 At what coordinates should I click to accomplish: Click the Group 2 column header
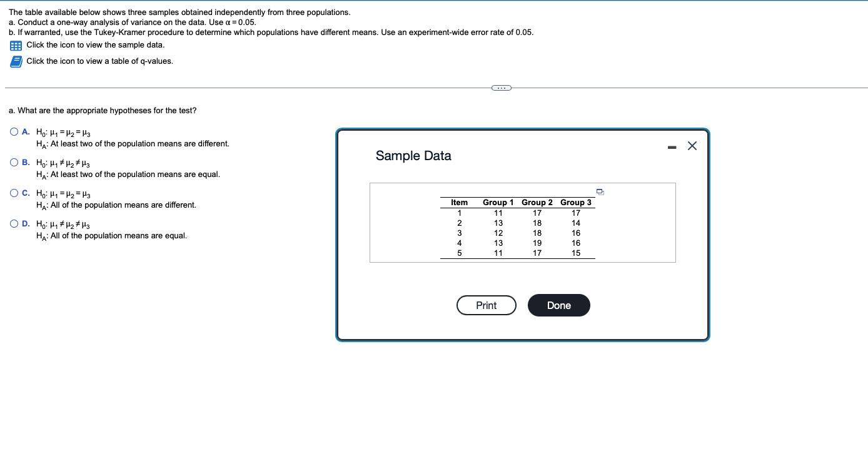pyautogui.click(x=537, y=203)
